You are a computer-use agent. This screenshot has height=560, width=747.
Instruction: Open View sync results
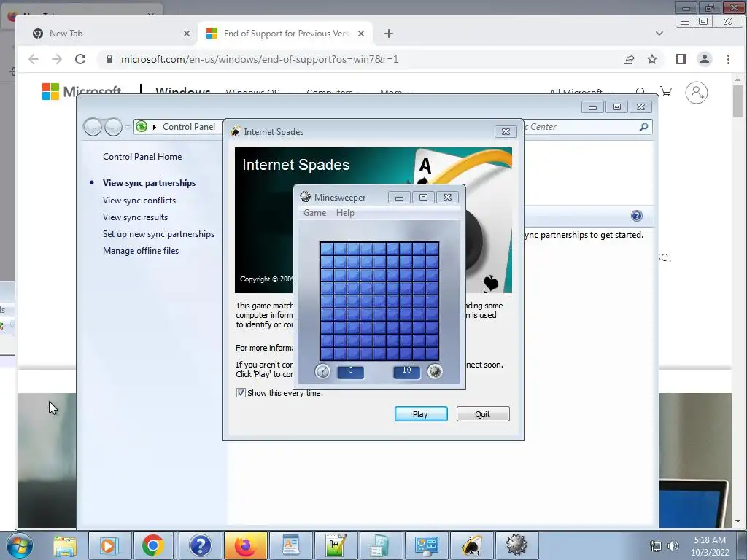coord(135,217)
